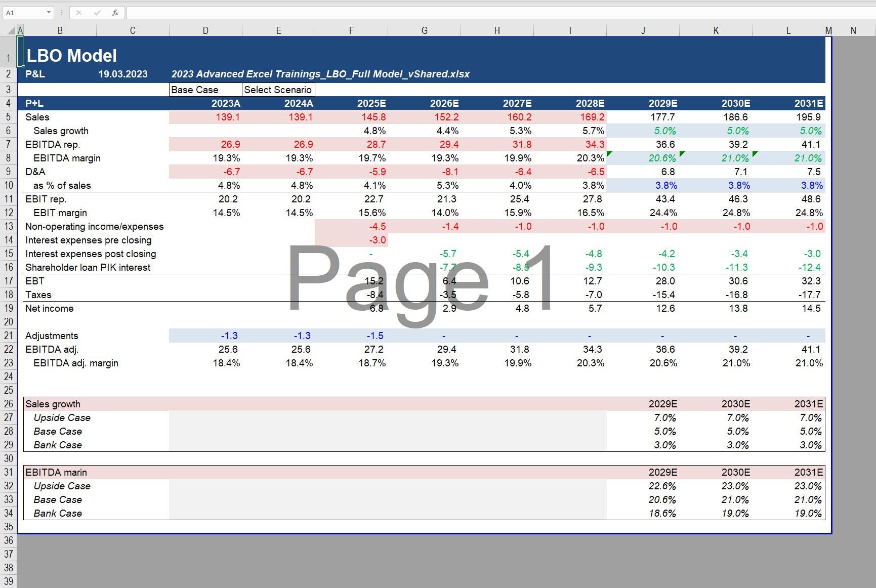Click the Cancel X icon in formula bar
876x588 pixels.
click(78, 12)
